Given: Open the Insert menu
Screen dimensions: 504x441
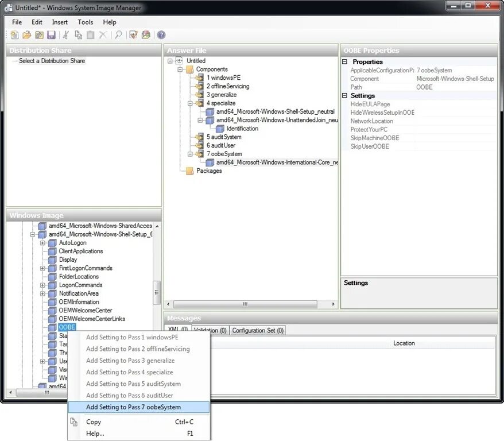Looking at the screenshot, I should click(60, 22).
